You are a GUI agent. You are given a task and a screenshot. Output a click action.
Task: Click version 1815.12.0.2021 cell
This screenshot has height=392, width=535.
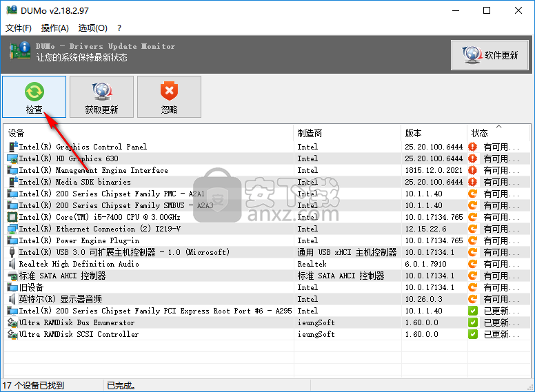(434, 170)
